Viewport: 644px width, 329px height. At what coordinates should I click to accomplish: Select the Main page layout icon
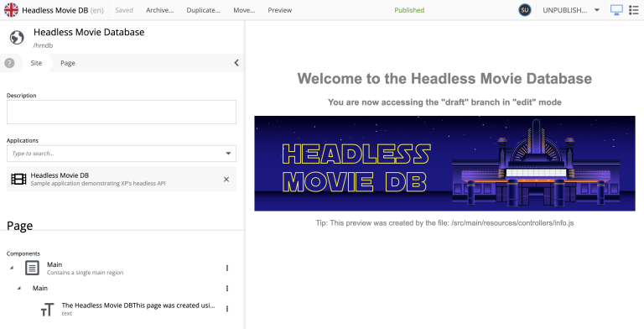(x=32, y=268)
